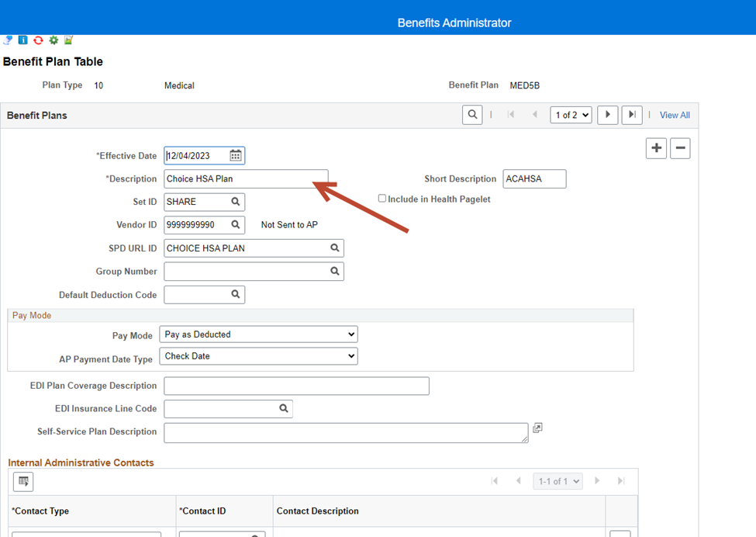Open the AP Payment Date Type dropdown

(x=258, y=356)
